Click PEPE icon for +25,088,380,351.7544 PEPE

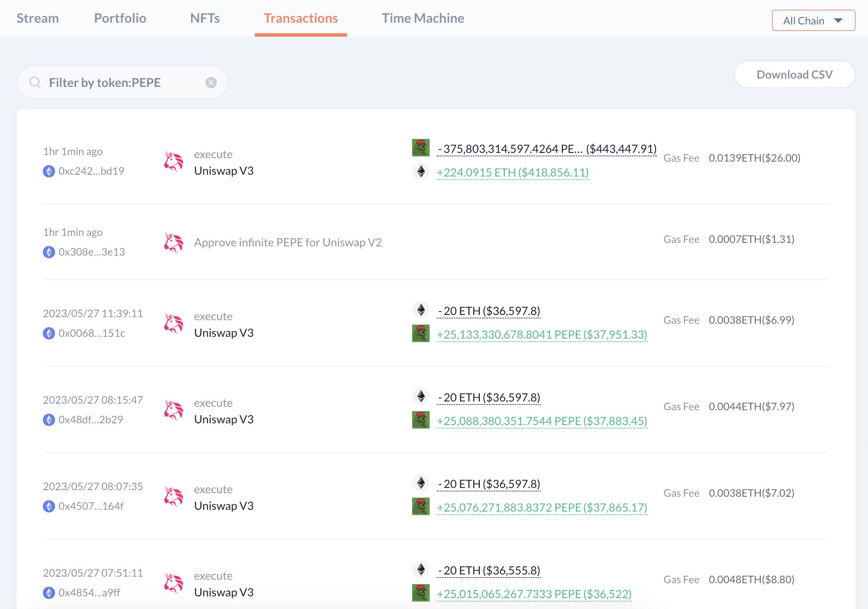coord(421,420)
